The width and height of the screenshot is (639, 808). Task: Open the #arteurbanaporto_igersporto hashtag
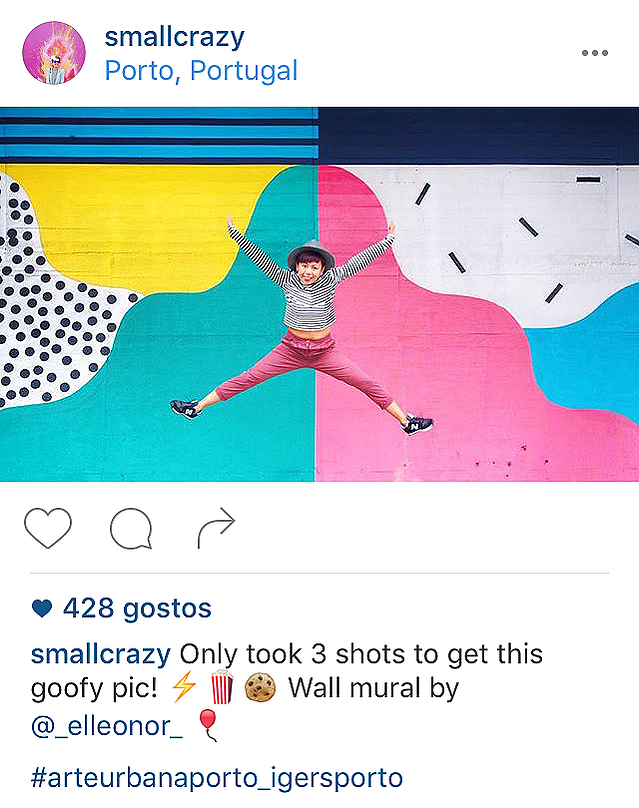pyautogui.click(x=216, y=778)
